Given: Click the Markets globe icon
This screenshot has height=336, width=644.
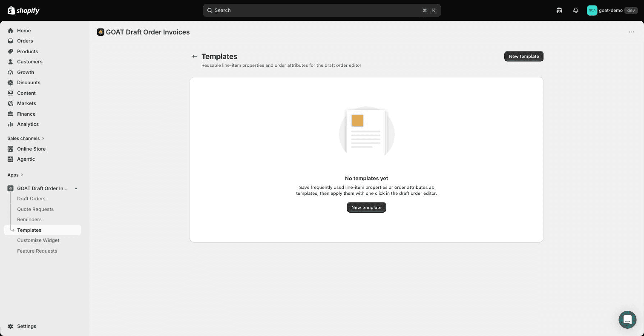Looking at the screenshot, I should pyautogui.click(x=11, y=103).
